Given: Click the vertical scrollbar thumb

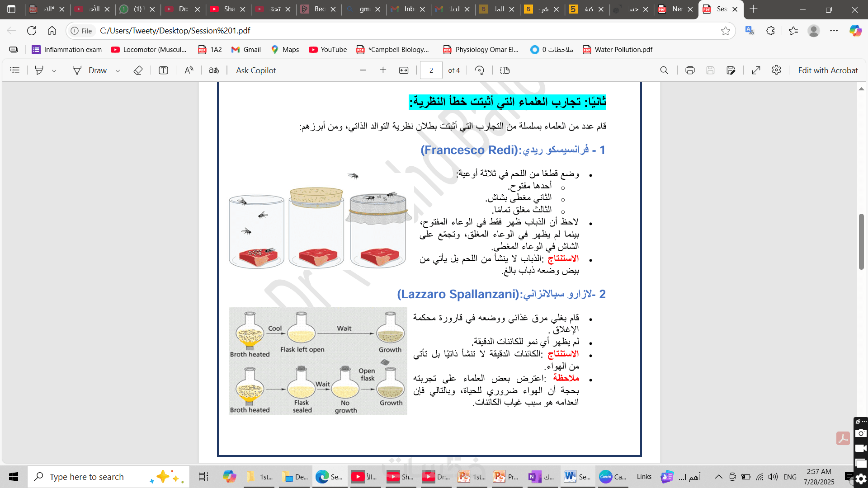Looking at the screenshot, I should click(861, 242).
